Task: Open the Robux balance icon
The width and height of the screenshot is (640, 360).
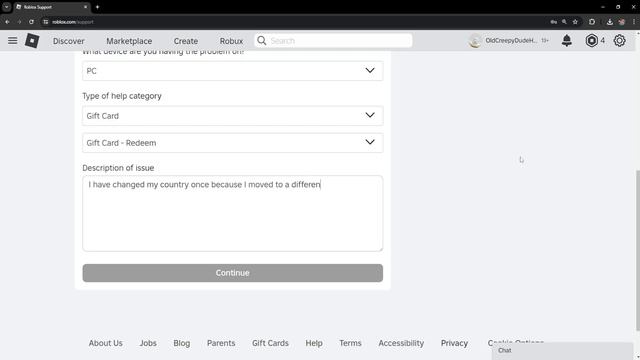Action: point(591,40)
